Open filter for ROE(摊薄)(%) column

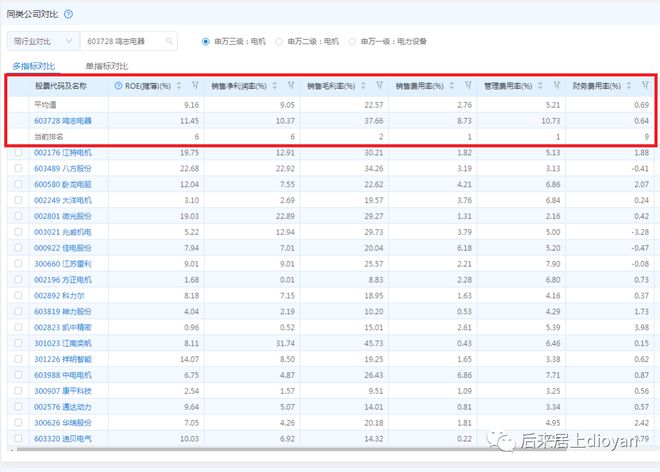195,85
